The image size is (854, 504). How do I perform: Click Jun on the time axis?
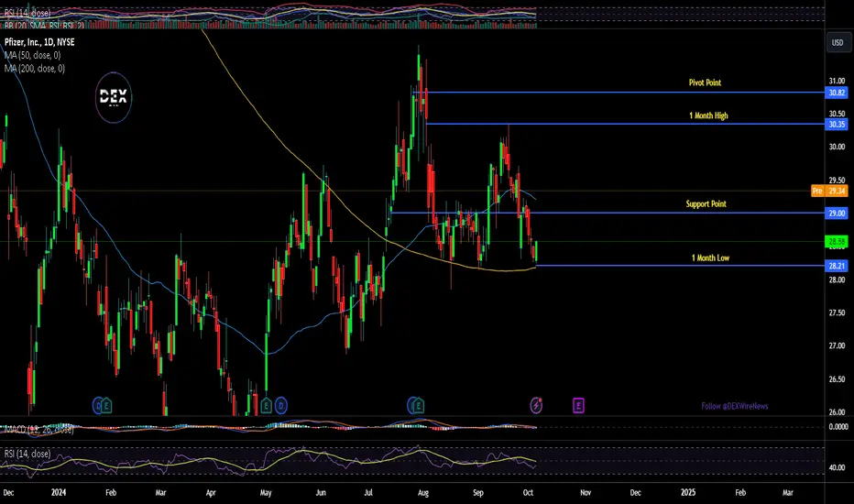321,492
